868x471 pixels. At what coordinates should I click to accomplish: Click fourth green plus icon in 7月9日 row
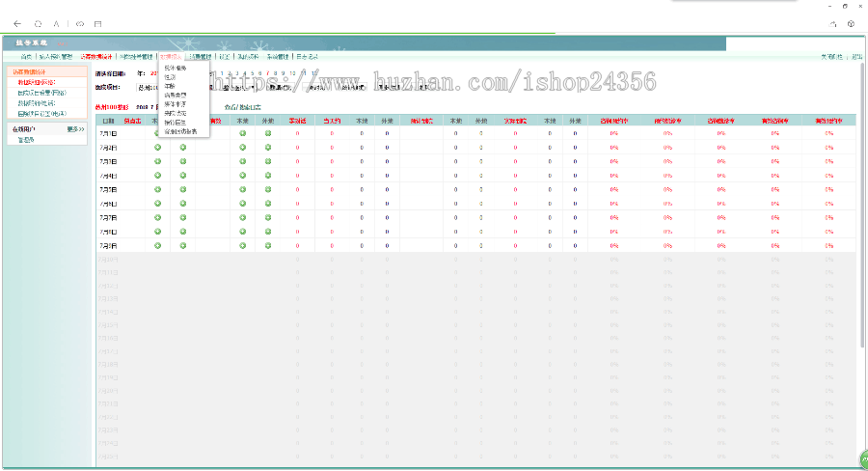point(268,245)
